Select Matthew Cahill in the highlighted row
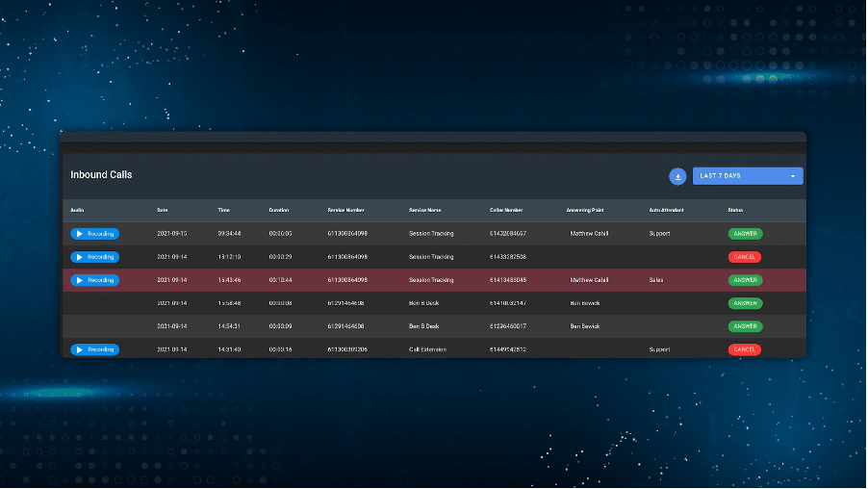This screenshot has height=489, width=868. pyautogui.click(x=589, y=280)
